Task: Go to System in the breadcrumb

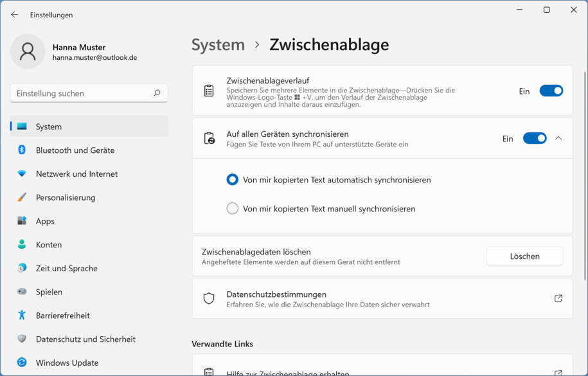Action: pyautogui.click(x=218, y=44)
